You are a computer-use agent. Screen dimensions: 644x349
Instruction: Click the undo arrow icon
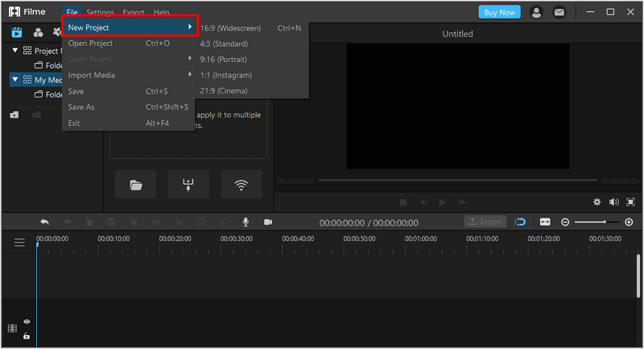click(45, 222)
